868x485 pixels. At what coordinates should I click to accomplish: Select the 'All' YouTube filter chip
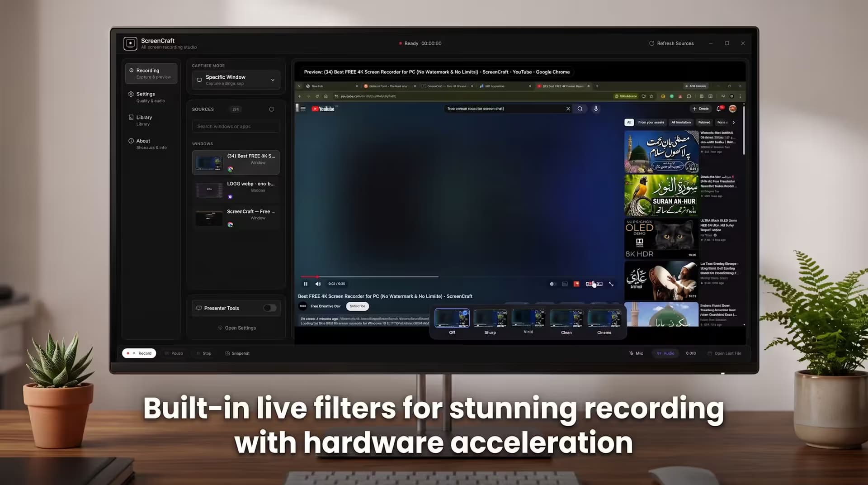pos(629,122)
